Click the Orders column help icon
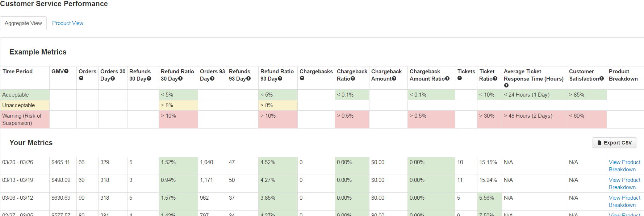Viewport: 644px width, 216px height. pyautogui.click(x=81, y=78)
